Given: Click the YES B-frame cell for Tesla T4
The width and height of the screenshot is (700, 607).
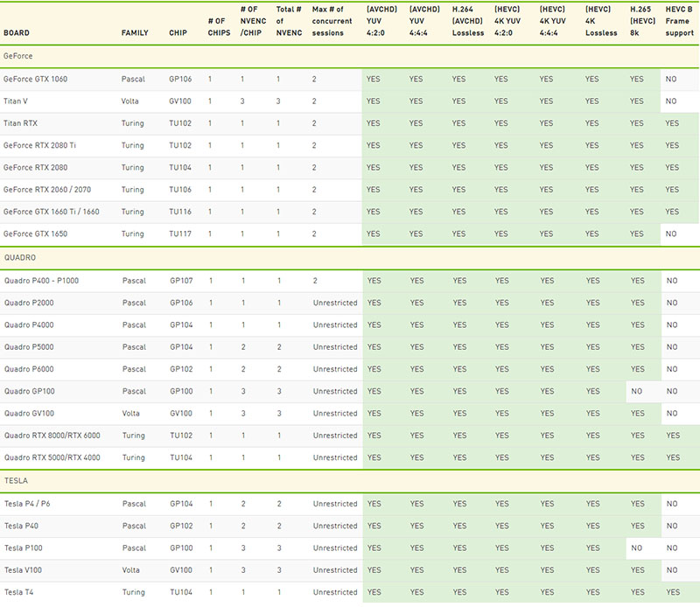Looking at the screenshot, I should click(x=673, y=592).
